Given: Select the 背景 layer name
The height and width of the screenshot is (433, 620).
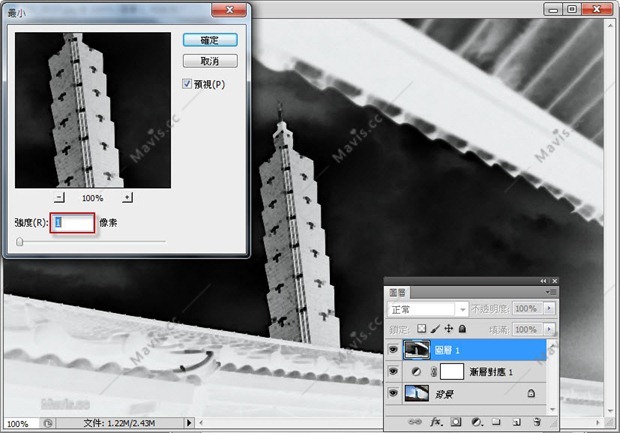Looking at the screenshot, I should [444, 394].
